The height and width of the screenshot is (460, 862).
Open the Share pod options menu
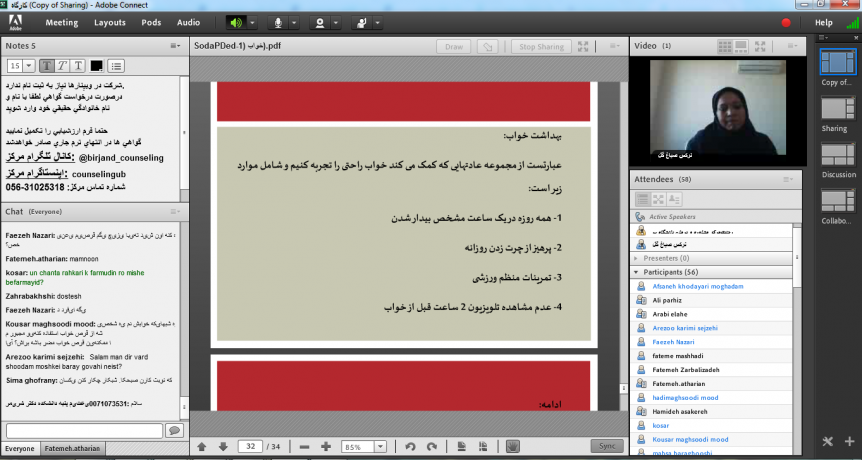615,46
